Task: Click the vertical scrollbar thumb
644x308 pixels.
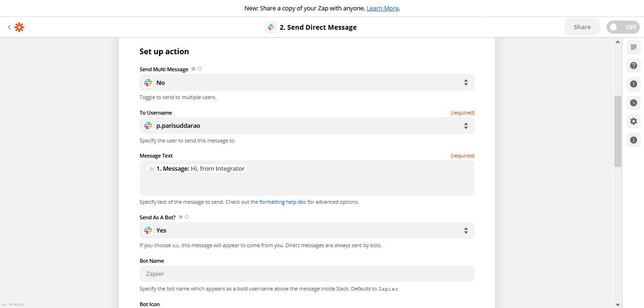Action: pos(618,131)
